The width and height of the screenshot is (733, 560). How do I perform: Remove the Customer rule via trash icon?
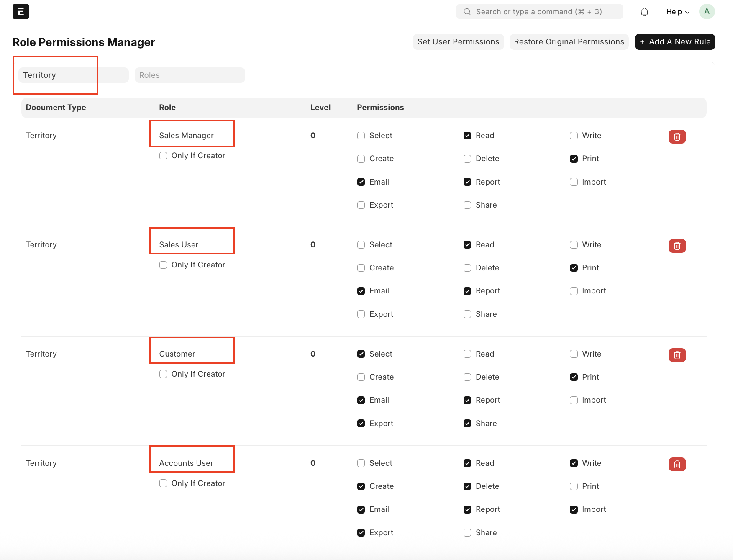coord(677,355)
